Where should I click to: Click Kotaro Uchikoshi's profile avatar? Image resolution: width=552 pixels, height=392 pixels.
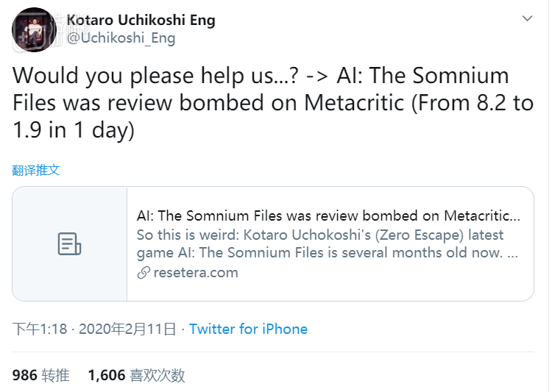[35, 29]
